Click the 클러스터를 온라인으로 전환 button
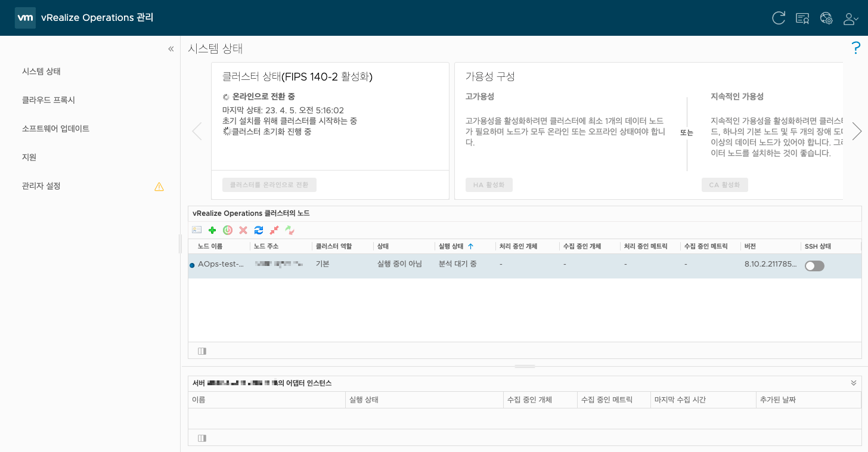This screenshot has width=868, height=452. [x=269, y=185]
